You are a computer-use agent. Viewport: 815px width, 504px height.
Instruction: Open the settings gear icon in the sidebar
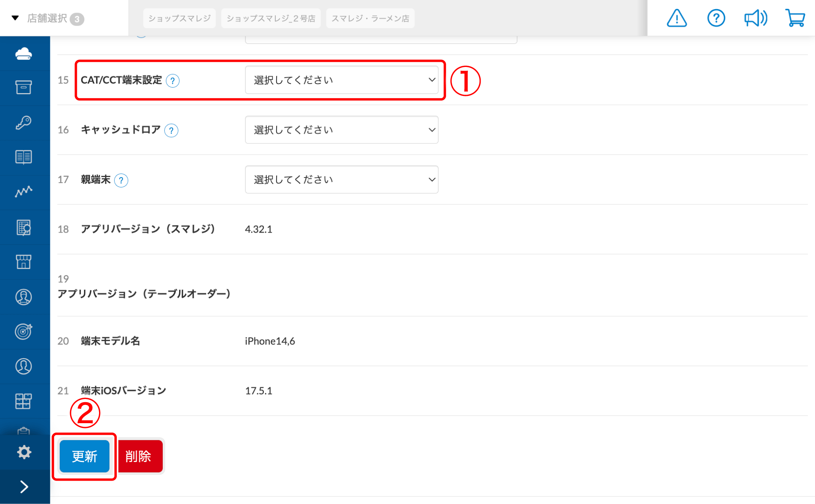pos(24,451)
